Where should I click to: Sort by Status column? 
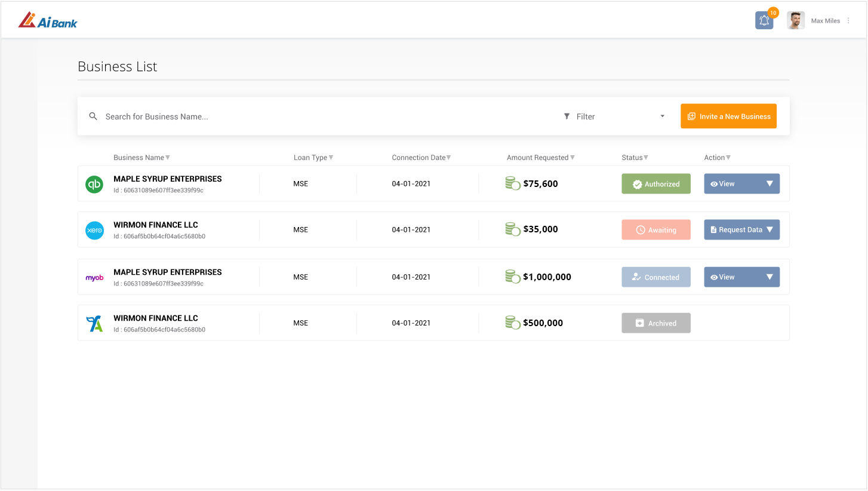click(x=635, y=158)
